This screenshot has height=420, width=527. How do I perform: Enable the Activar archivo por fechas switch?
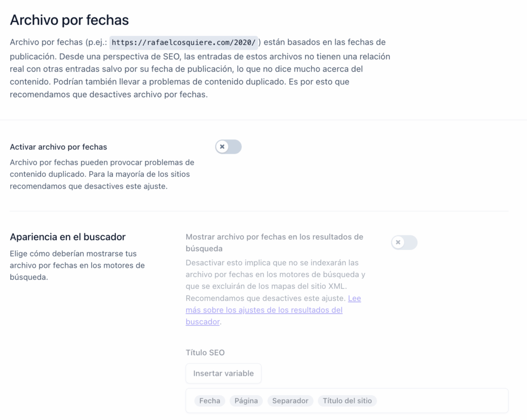point(229,147)
